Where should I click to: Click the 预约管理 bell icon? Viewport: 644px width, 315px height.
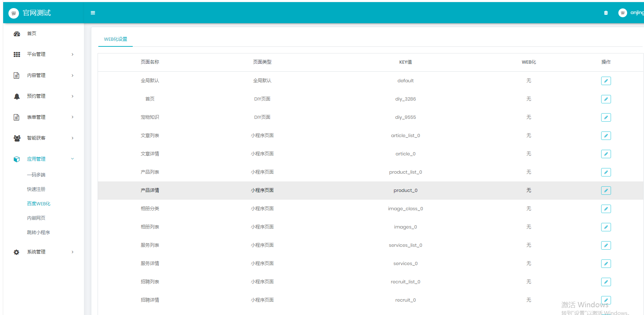point(17,96)
